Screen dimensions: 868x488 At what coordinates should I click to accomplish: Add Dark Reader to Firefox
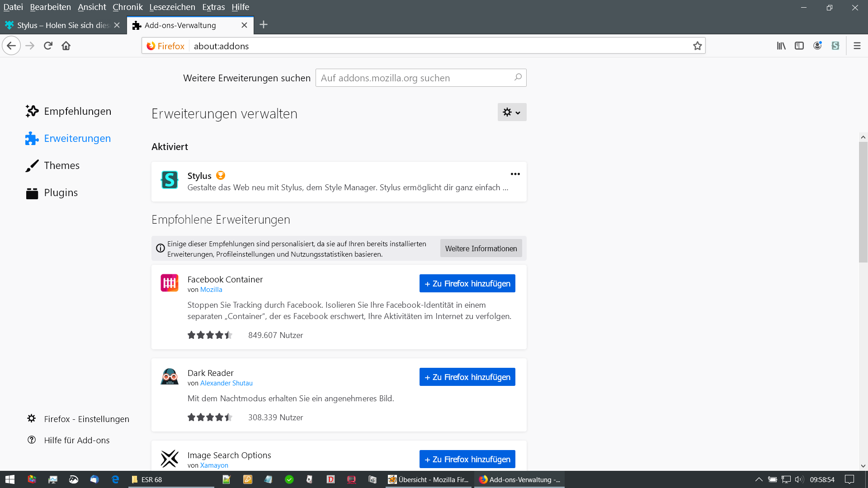pyautogui.click(x=467, y=377)
